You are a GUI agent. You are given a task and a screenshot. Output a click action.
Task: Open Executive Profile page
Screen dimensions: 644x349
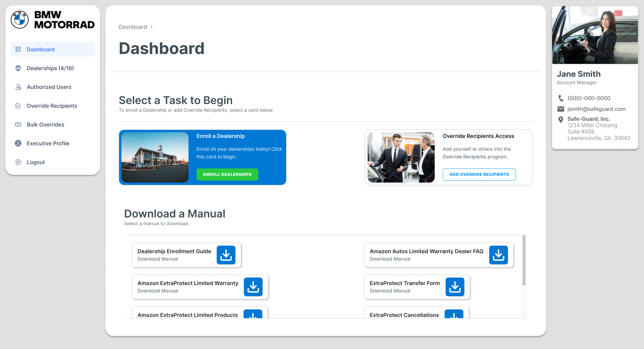tap(48, 143)
